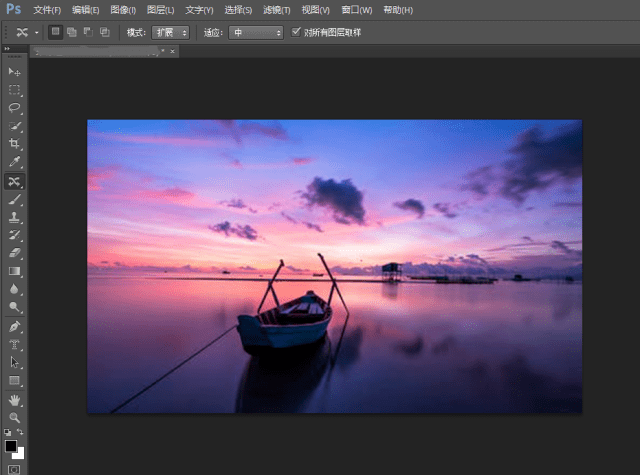Select the Content-Aware Move tool in toolbox
Image resolution: width=640 pixels, height=475 pixels.
point(14,181)
